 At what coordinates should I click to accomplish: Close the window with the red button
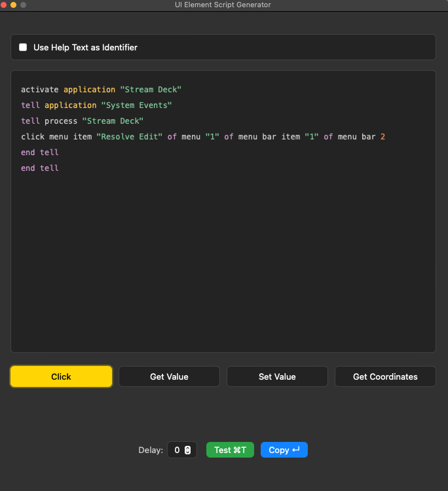pyautogui.click(x=3, y=5)
